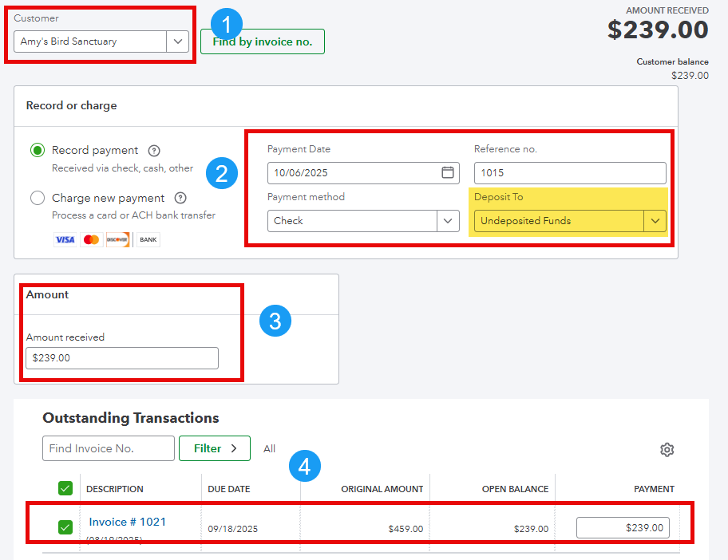
Task: Click the help icon beside Record payment
Action: 155,151
